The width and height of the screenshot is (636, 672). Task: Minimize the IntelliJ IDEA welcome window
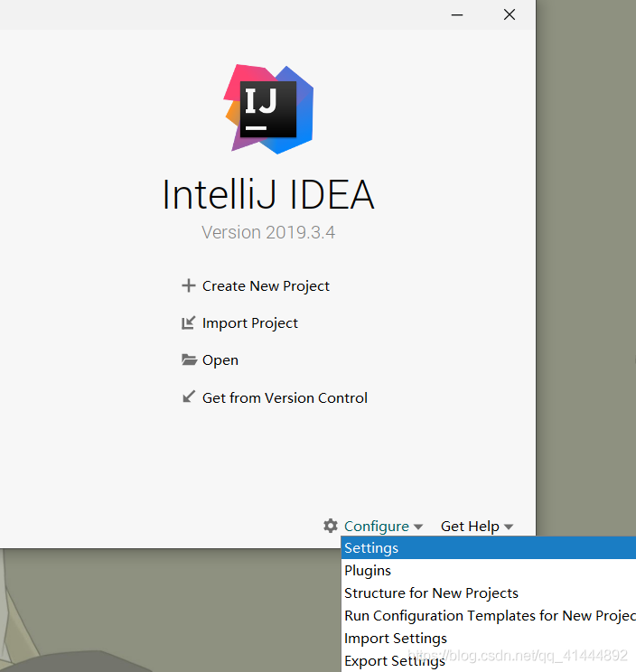(457, 14)
